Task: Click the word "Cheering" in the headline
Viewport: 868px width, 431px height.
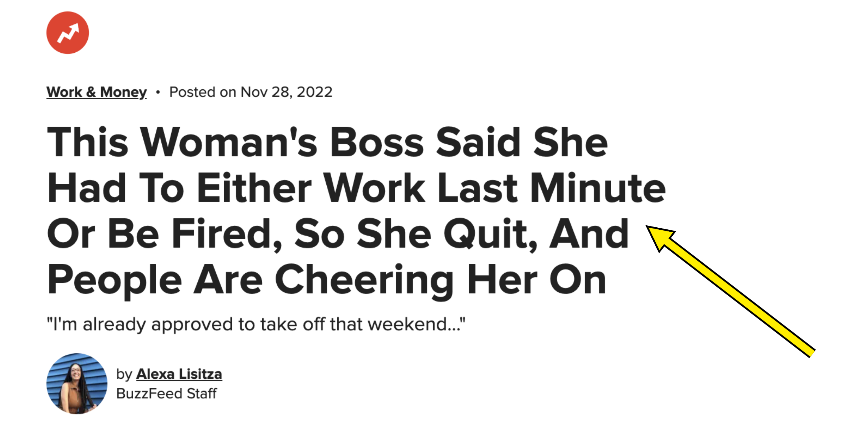Action: (364, 280)
